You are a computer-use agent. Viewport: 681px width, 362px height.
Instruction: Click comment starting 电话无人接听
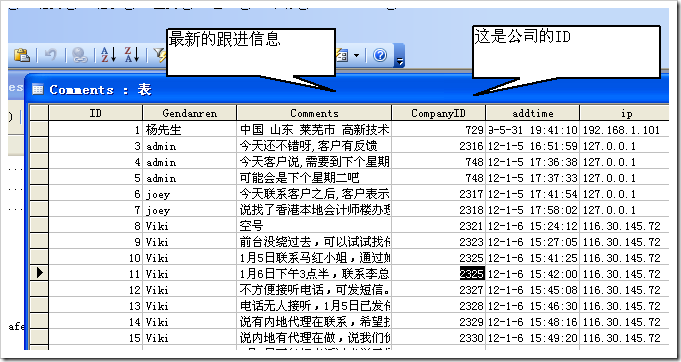[x=314, y=306]
